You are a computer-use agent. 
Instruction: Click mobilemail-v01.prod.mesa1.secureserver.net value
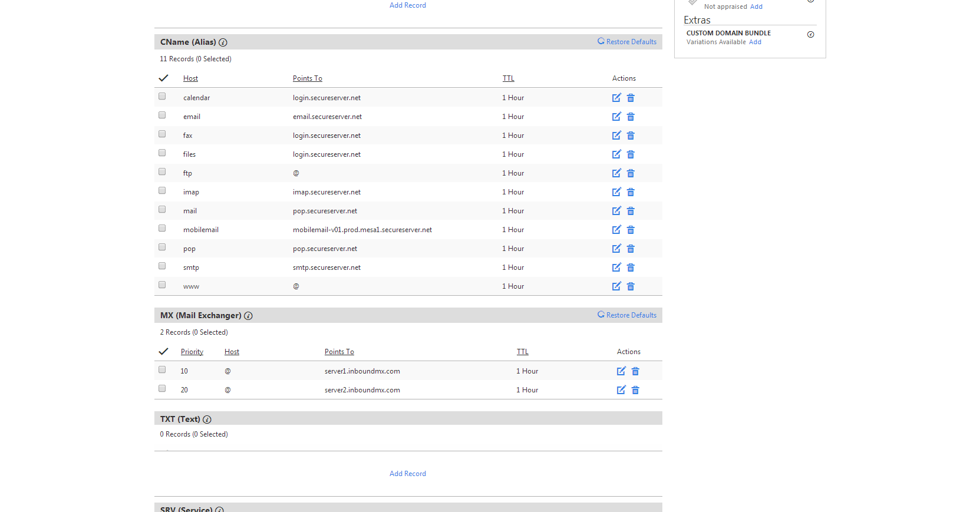click(362, 230)
